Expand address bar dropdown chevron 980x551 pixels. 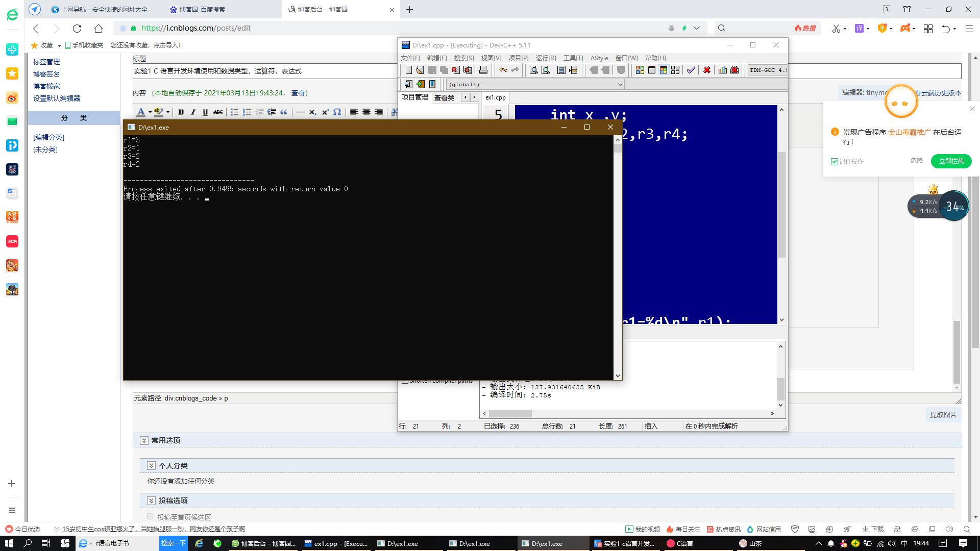(697, 28)
